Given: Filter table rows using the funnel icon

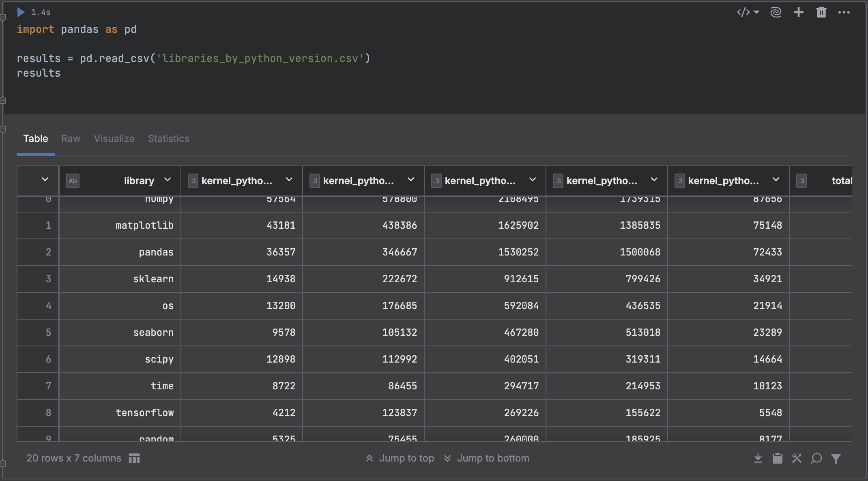Looking at the screenshot, I should click(836, 458).
